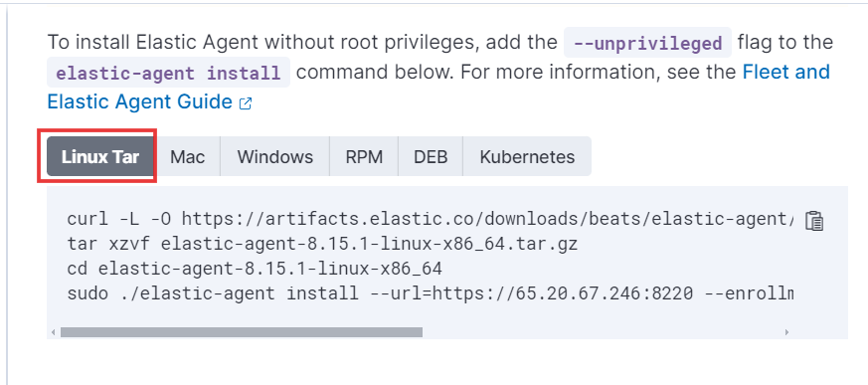Click the cd elastic-agent-8.15.1 command line
This screenshot has width=868, height=385.
(x=255, y=269)
